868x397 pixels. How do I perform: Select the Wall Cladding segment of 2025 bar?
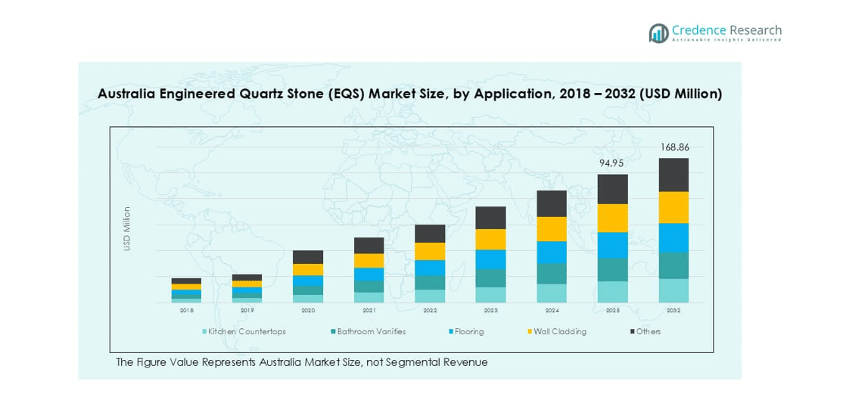point(612,218)
